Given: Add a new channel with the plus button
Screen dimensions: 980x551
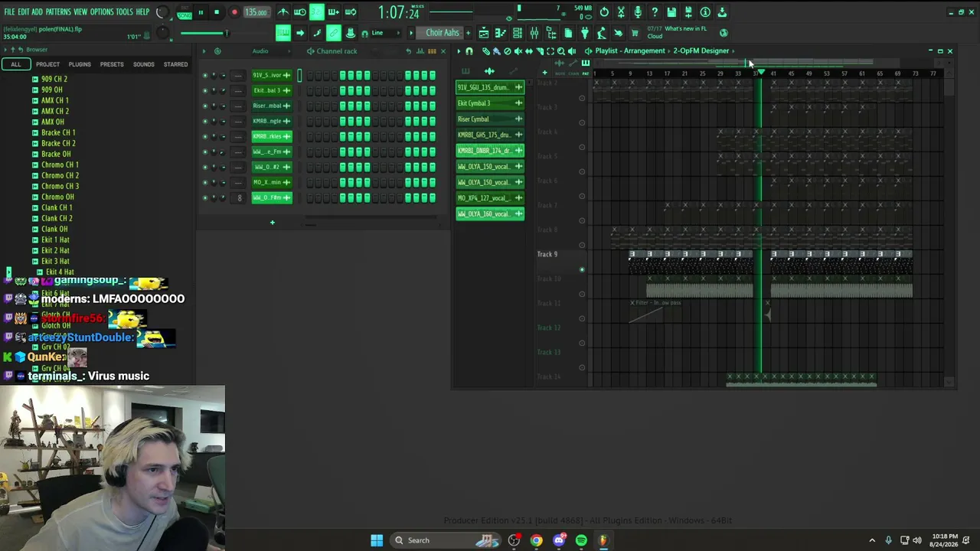Looking at the screenshot, I should click(x=272, y=223).
